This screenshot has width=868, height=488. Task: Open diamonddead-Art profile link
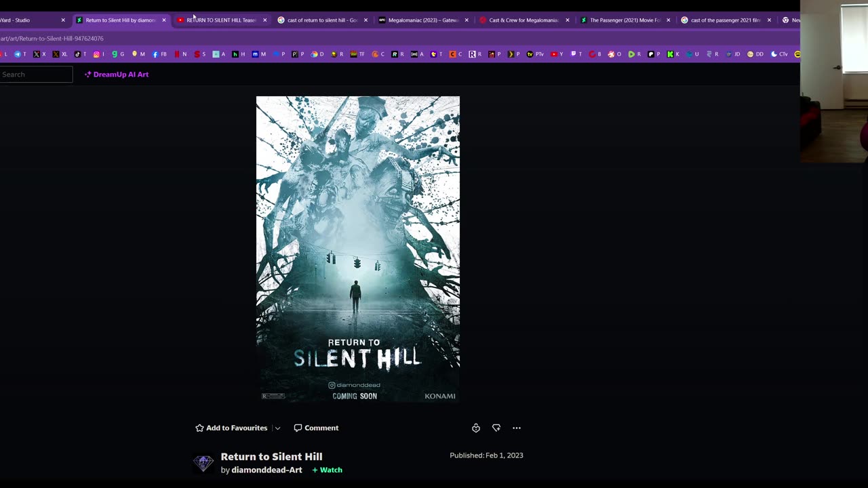click(x=267, y=470)
